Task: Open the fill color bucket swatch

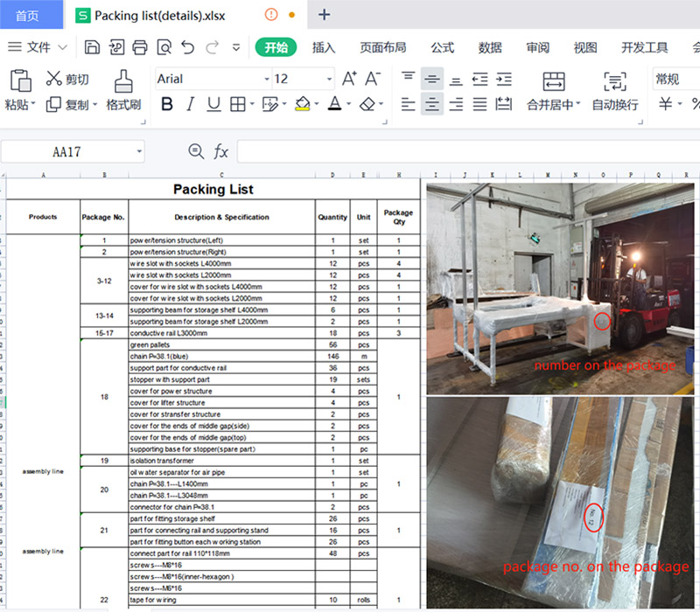Action: coord(303,105)
